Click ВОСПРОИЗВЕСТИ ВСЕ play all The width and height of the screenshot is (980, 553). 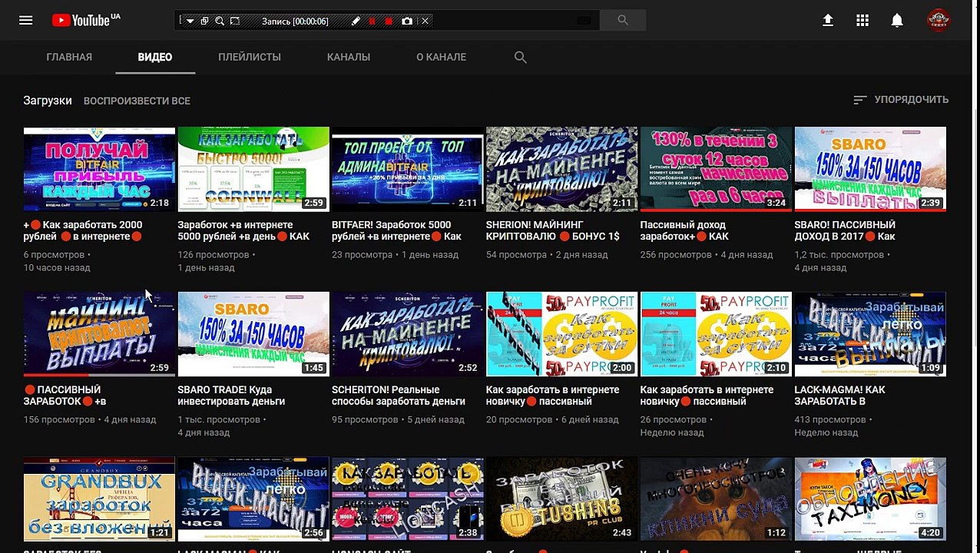tap(137, 101)
